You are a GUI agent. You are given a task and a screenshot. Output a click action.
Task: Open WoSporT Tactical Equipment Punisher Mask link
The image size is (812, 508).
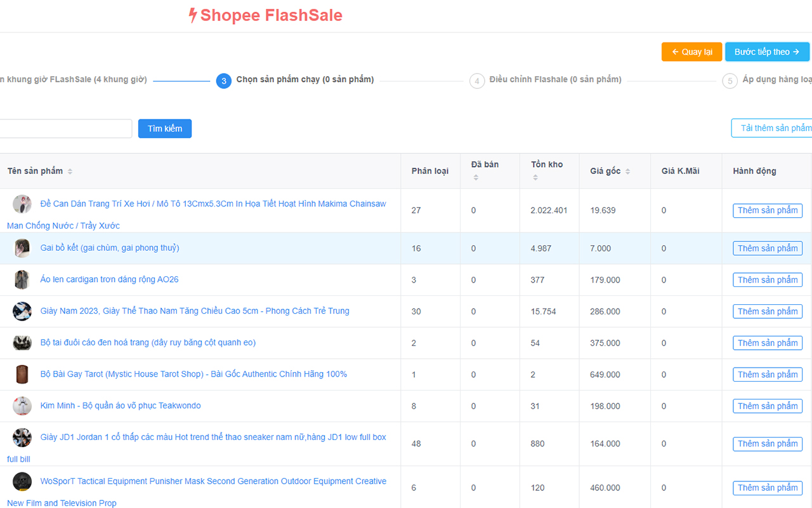(197, 492)
